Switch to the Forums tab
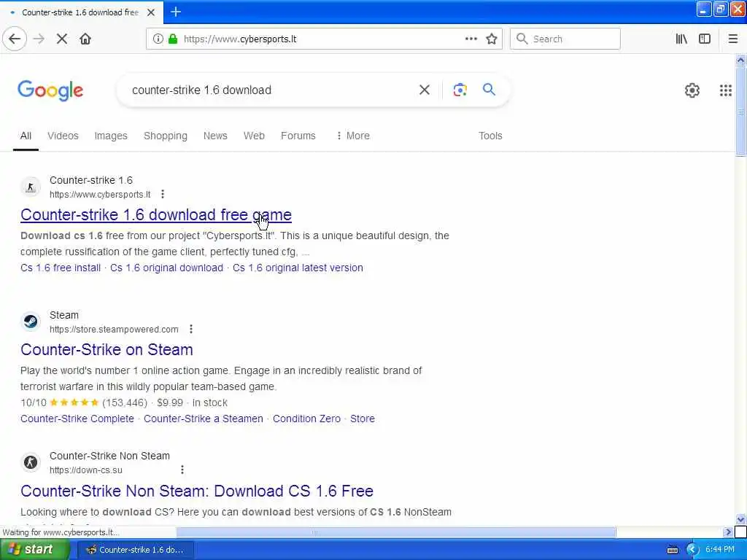This screenshot has width=747, height=560. click(x=298, y=136)
